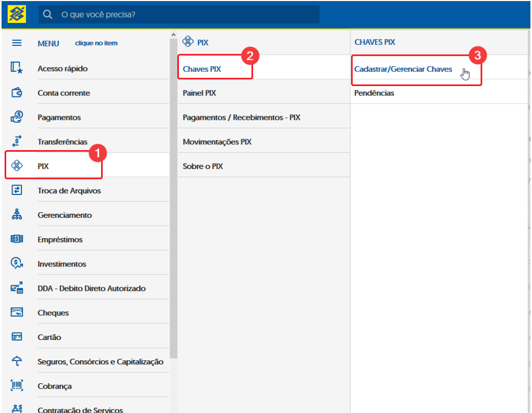The width and height of the screenshot is (532, 413).
Task: Click the Cobrança barcode icon
Action: coord(17,385)
